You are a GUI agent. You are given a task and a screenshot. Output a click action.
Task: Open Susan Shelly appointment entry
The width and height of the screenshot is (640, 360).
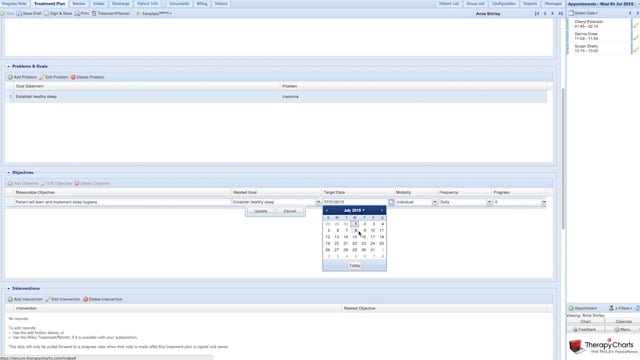(599, 49)
